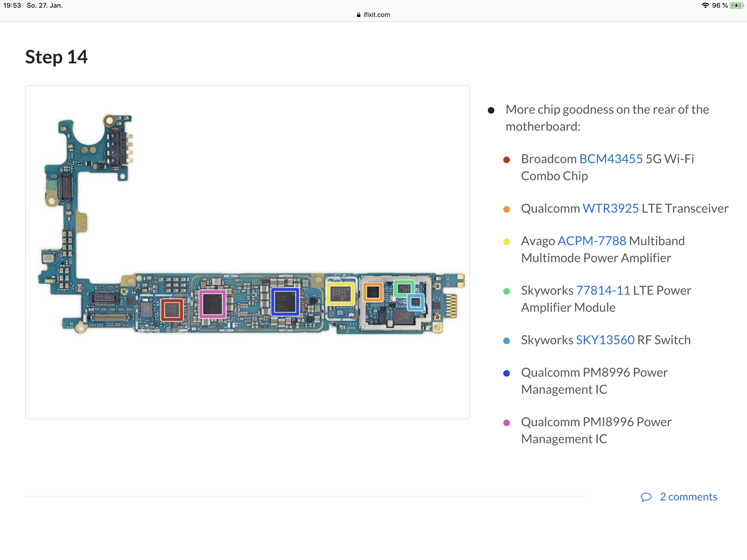Open the 77814-11 power amplifier link
This screenshot has height=560, width=747.
coord(603,290)
